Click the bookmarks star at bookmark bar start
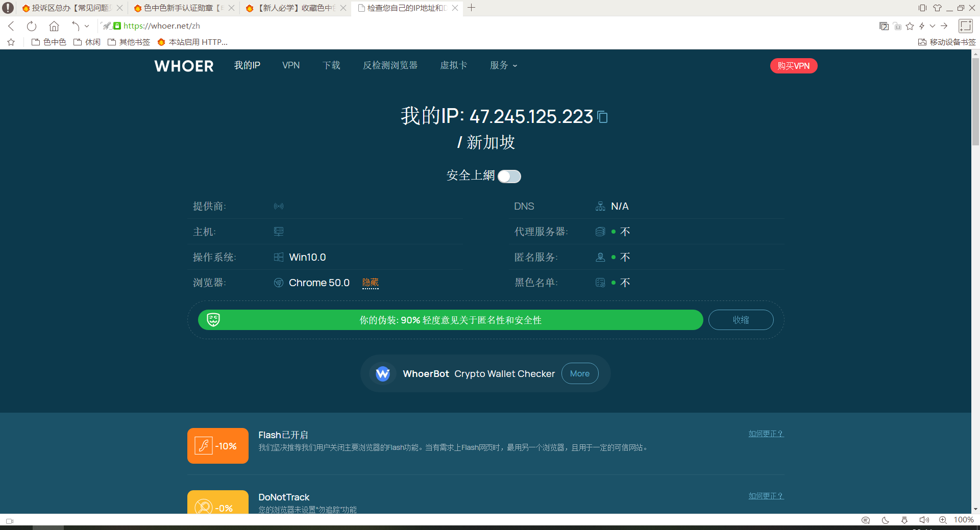The image size is (980, 530). click(11, 42)
